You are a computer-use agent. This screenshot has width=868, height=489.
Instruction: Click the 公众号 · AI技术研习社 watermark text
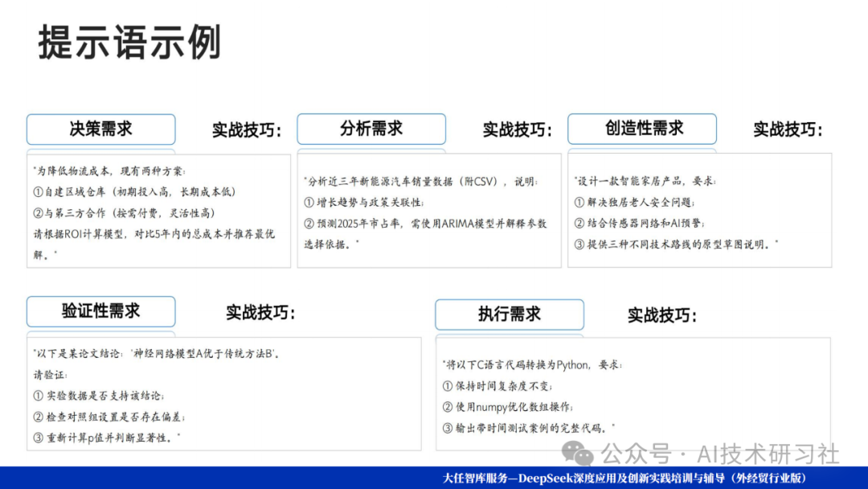pyautogui.click(x=721, y=454)
